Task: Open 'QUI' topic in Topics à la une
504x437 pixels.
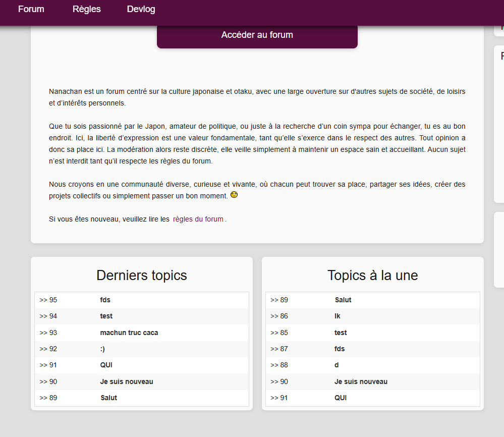Action: pos(341,398)
